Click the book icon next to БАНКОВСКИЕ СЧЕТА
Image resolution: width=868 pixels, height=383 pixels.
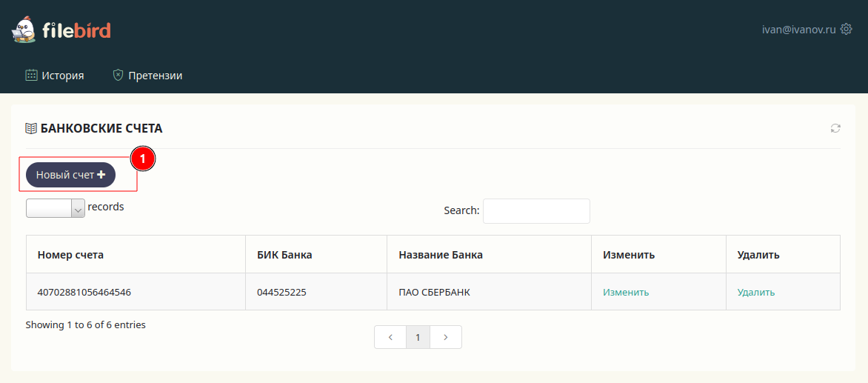[31, 129]
